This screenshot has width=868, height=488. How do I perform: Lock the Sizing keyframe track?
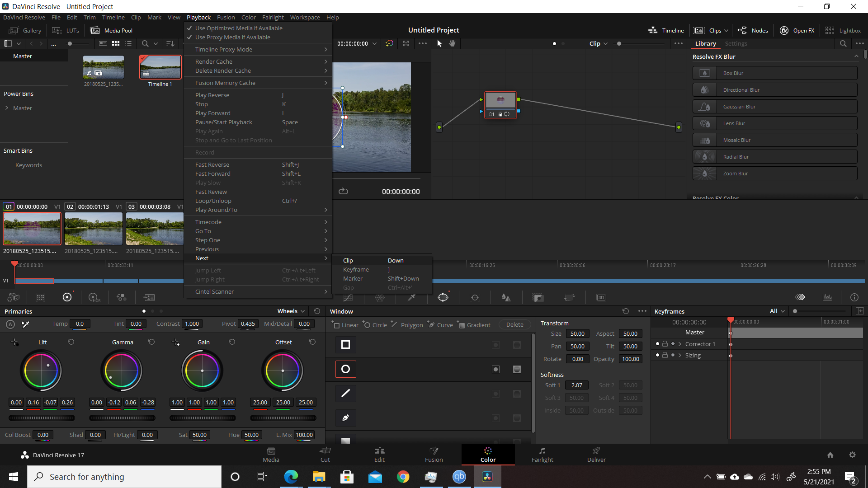(665, 355)
